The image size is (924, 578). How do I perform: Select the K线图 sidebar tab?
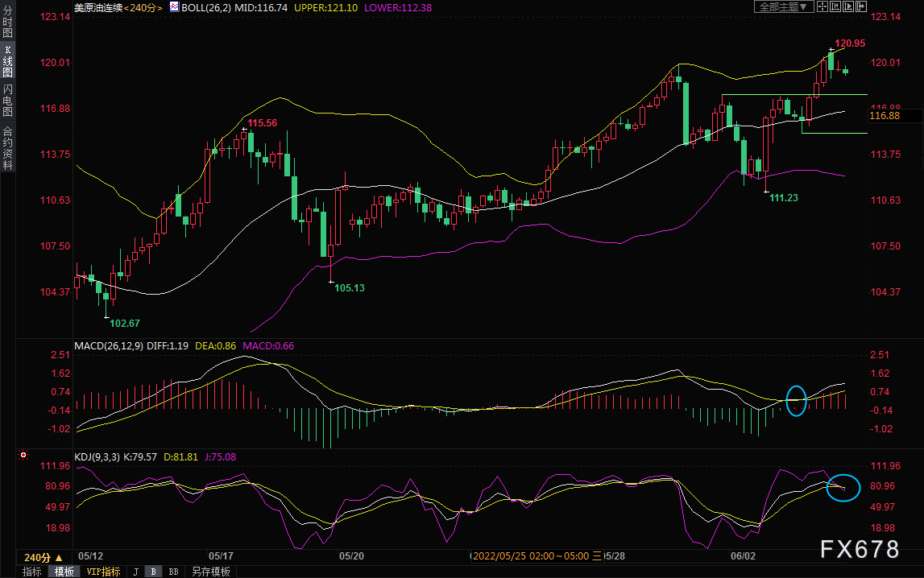pyautogui.click(x=8, y=61)
